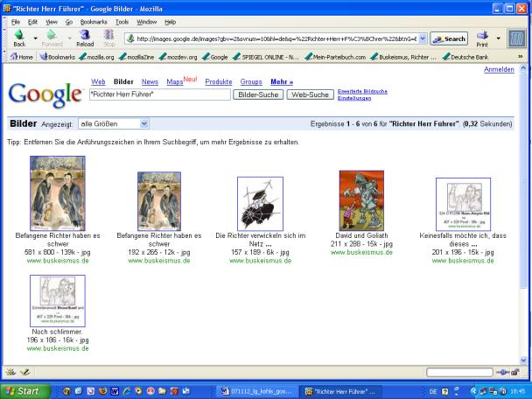Open the Back button history dropdown arrow
Screen dimensions: 532x399
(35, 38)
